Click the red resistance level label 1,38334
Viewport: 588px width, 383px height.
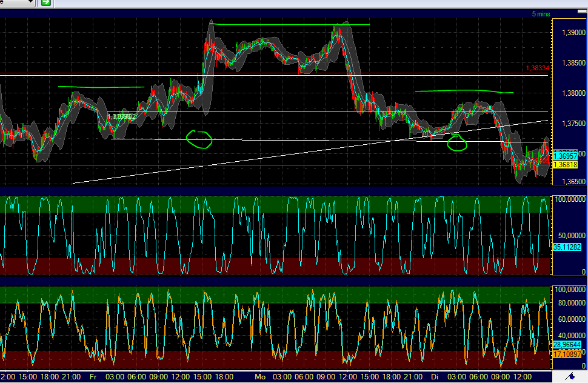(538, 68)
